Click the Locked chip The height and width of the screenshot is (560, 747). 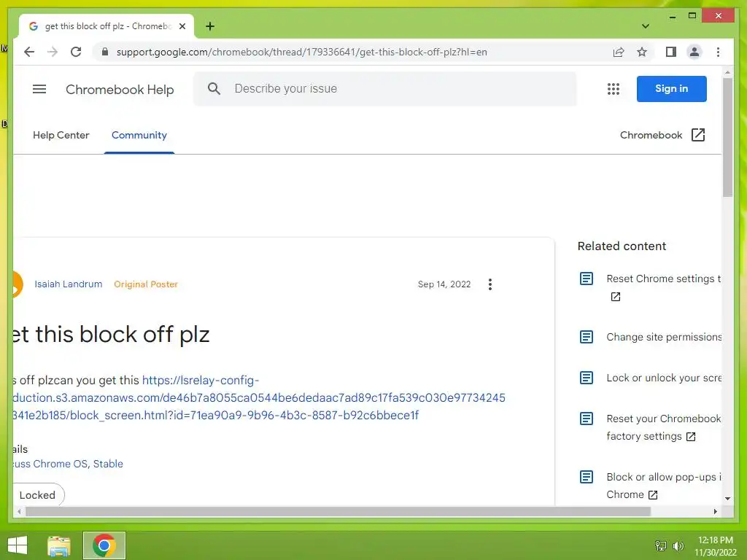coord(38,495)
